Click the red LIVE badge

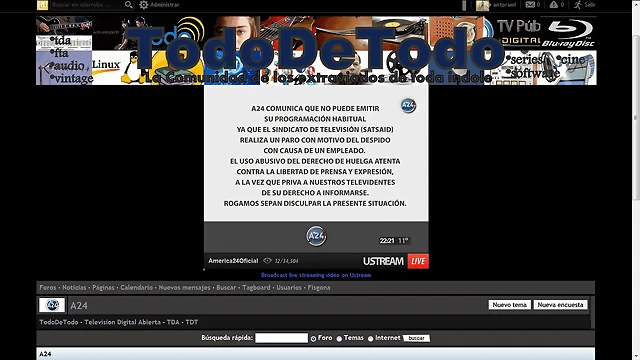pyautogui.click(x=418, y=261)
